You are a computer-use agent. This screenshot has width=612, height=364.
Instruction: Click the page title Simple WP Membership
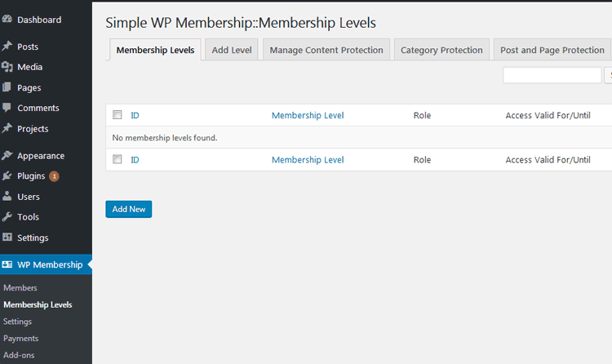pyautogui.click(x=241, y=23)
